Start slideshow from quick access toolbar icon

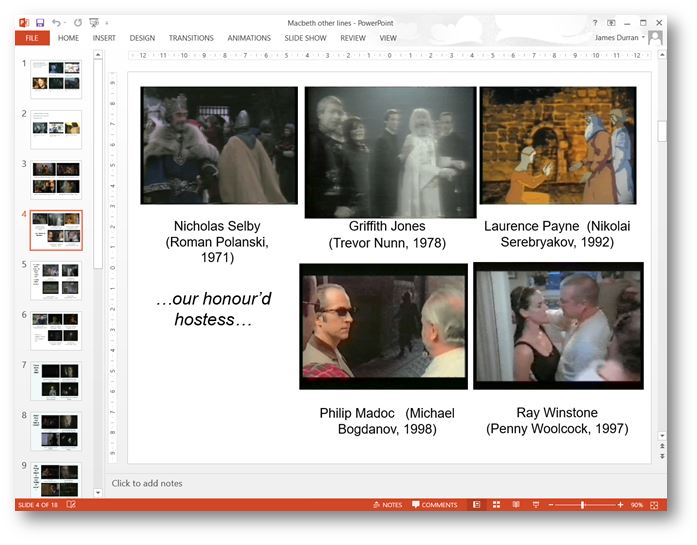click(93, 22)
